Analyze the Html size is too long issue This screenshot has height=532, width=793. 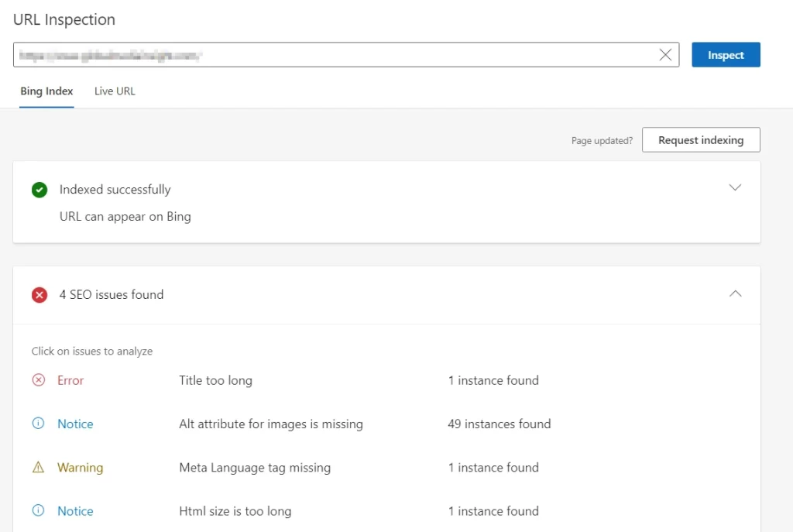pos(235,511)
